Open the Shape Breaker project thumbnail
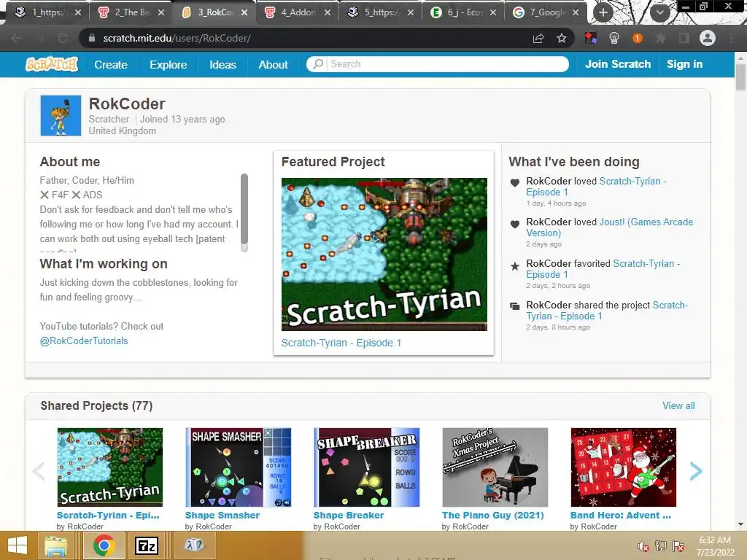The width and height of the screenshot is (747, 560). tap(367, 467)
